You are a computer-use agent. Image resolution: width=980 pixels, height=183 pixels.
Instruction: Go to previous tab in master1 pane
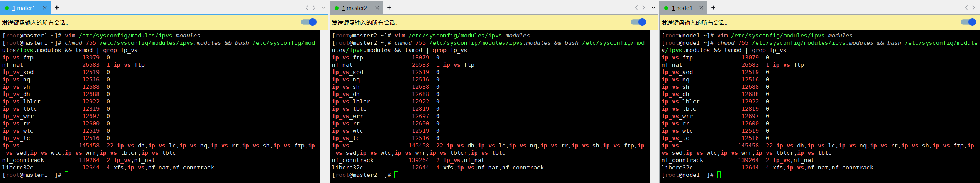[x=307, y=8]
